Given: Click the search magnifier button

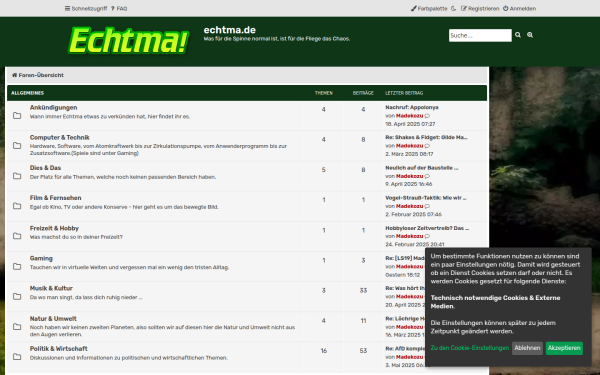Looking at the screenshot, I should [518, 35].
